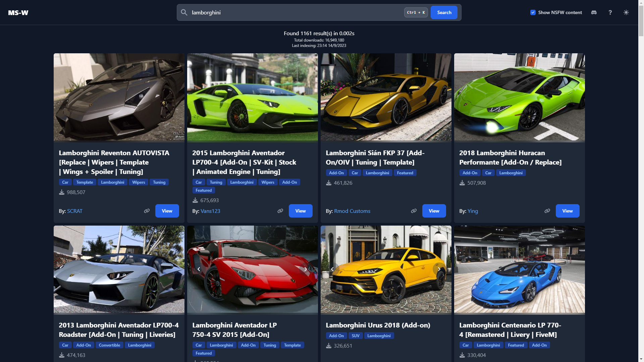Select Featured tag on Centenario card
644x362 pixels.
pyautogui.click(x=516, y=345)
